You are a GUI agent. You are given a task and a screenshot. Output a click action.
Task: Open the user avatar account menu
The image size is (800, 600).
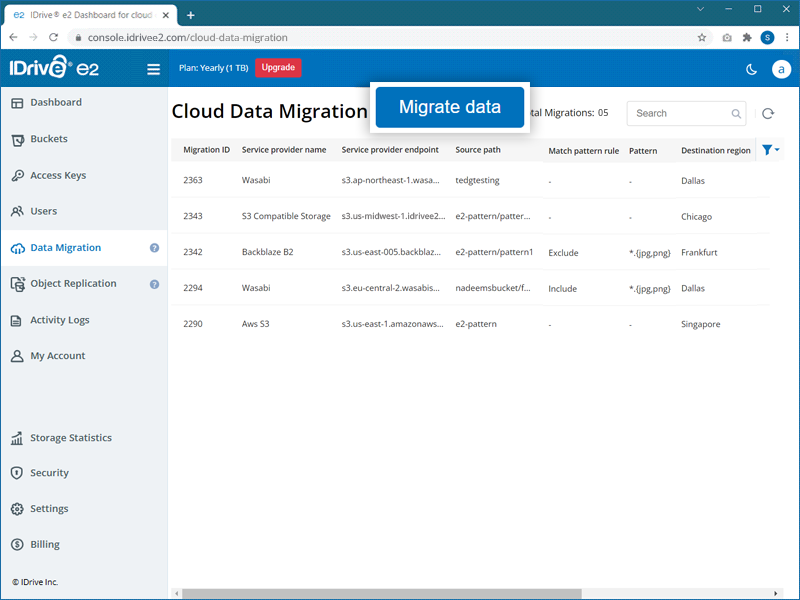tap(781, 69)
